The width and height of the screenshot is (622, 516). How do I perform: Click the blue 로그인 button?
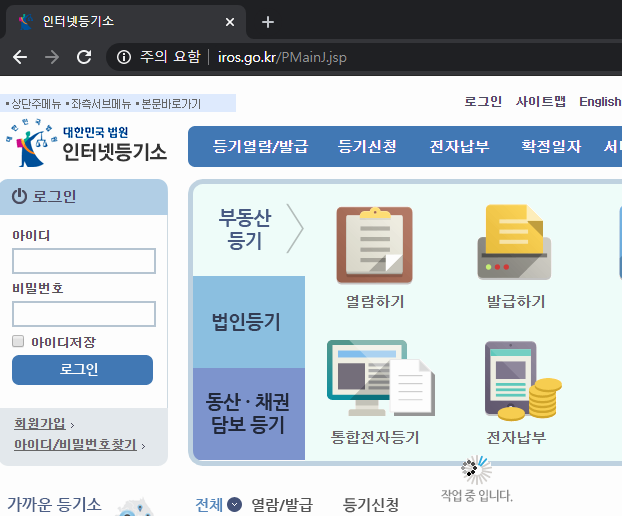[x=83, y=370]
